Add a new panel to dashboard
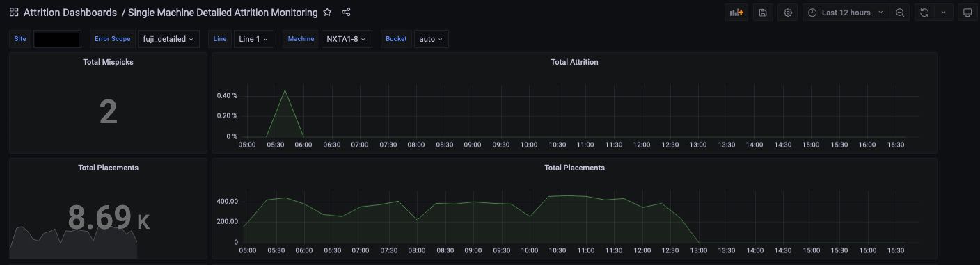Image resolution: width=980 pixels, height=265 pixels. click(x=736, y=13)
